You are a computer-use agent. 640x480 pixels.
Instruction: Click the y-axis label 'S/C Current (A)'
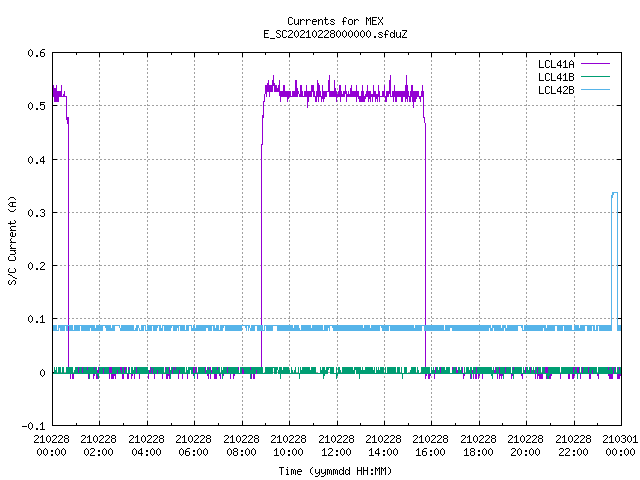(x=12, y=241)
